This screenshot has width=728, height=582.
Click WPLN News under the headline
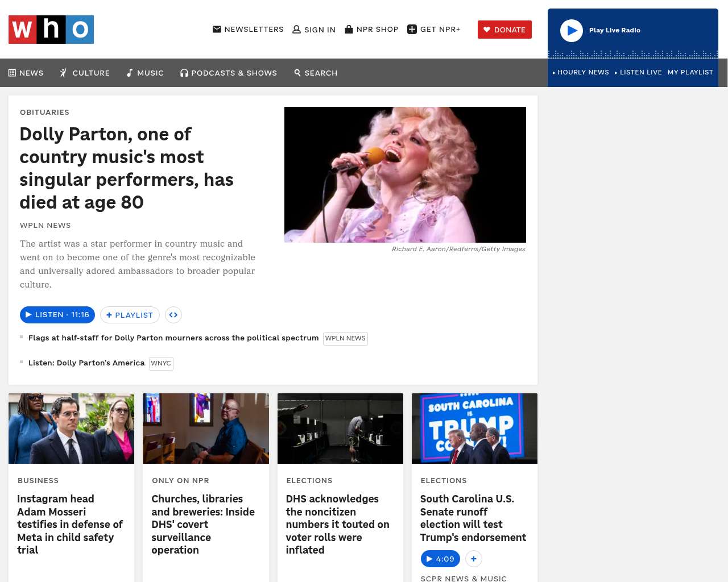(x=45, y=226)
